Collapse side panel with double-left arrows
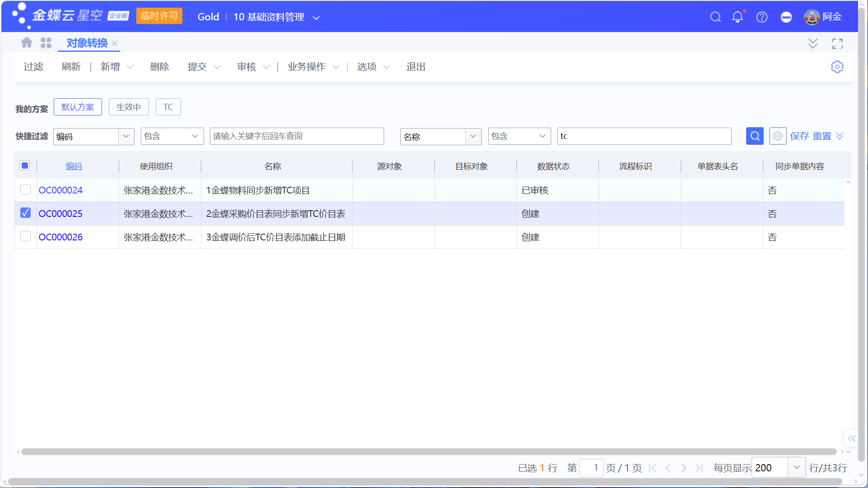This screenshot has height=488, width=868. [x=851, y=438]
